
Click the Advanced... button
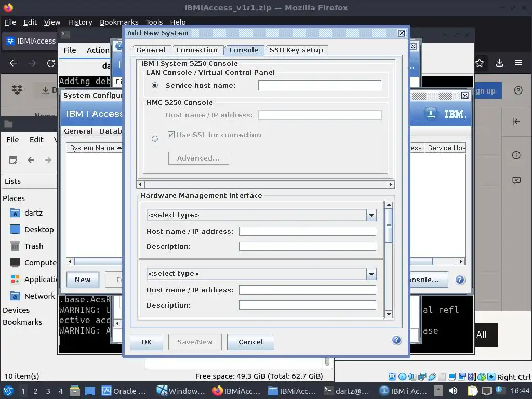click(x=198, y=158)
